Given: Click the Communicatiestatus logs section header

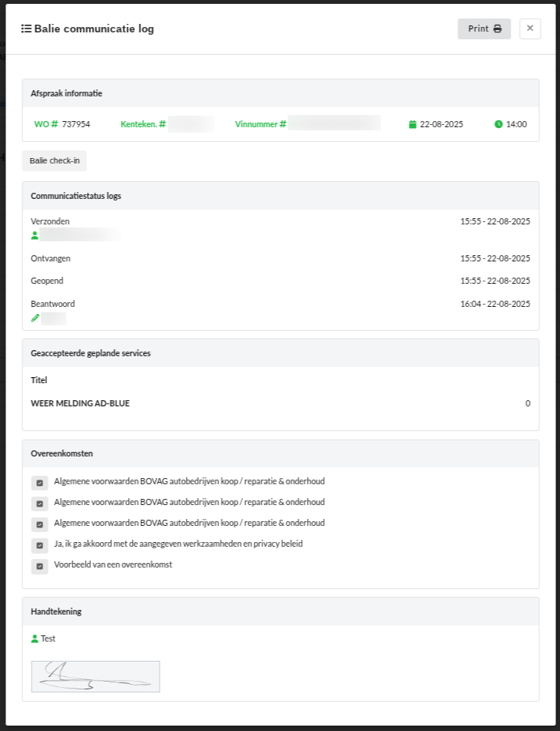Looking at the screenshot, I should [76, 196].
